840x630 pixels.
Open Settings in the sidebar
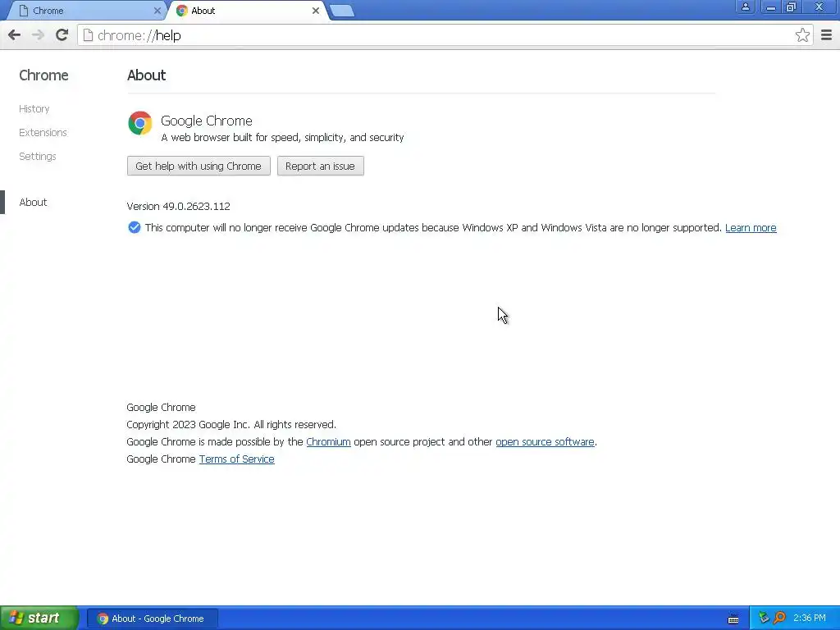38,157
